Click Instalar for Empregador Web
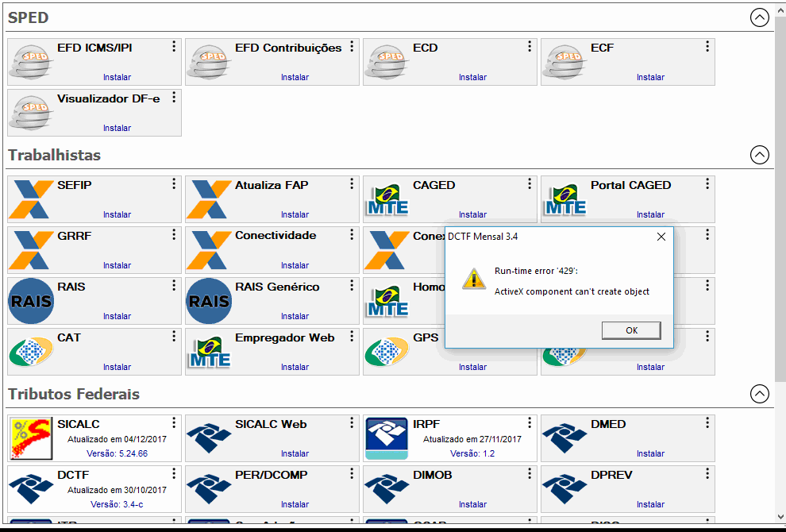The height and width of the screenshot is (532, 786). coord(295,367)
